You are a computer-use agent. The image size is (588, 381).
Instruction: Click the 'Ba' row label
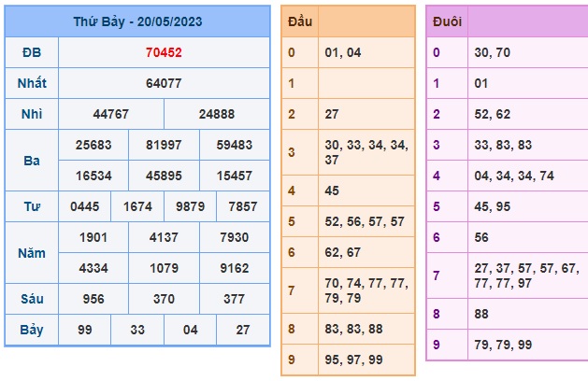pyautogui.click(x=32, y=161)
